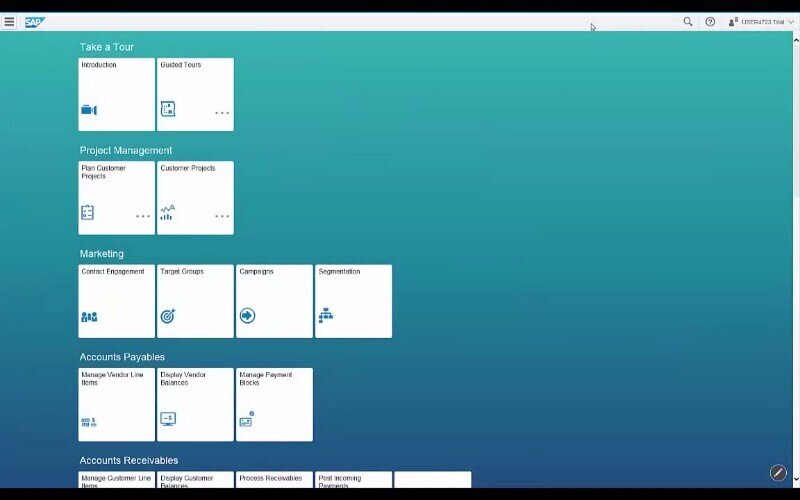Click the target icon on Target Groups tile
800x500 pixels.
[x=168, y=316]
